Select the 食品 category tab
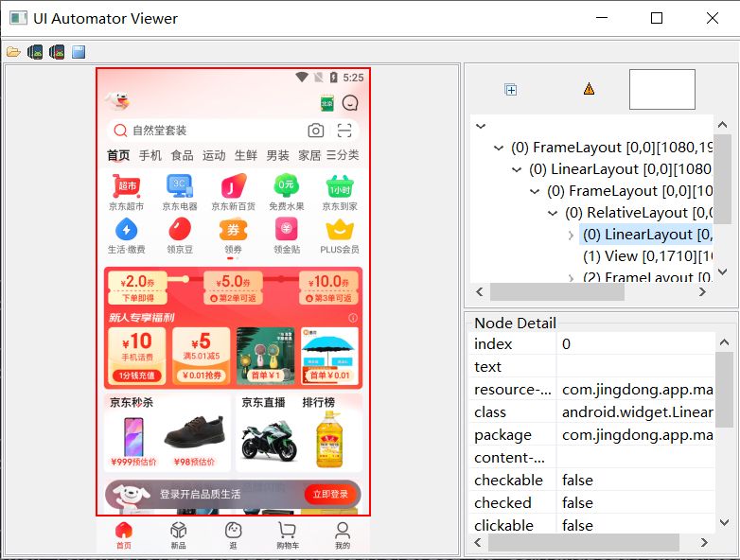This screenshot has width=740, height=560. click(183, 155)
